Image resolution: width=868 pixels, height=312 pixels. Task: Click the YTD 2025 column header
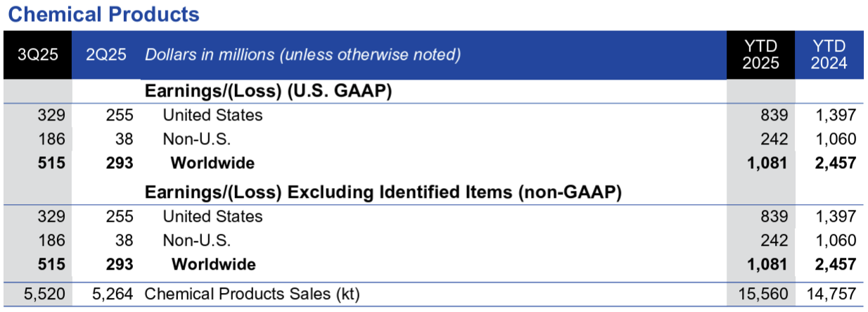760,55
